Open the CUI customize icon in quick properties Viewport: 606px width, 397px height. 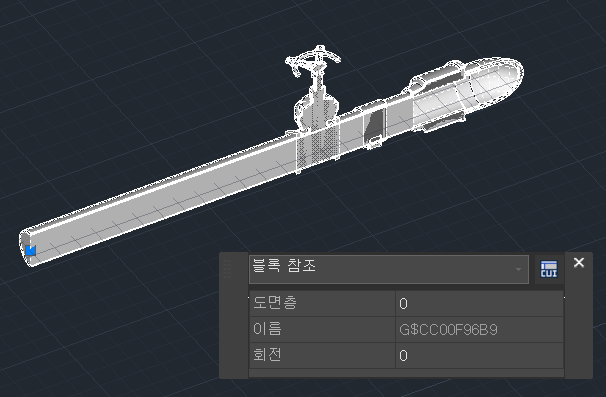coord(549,269)
